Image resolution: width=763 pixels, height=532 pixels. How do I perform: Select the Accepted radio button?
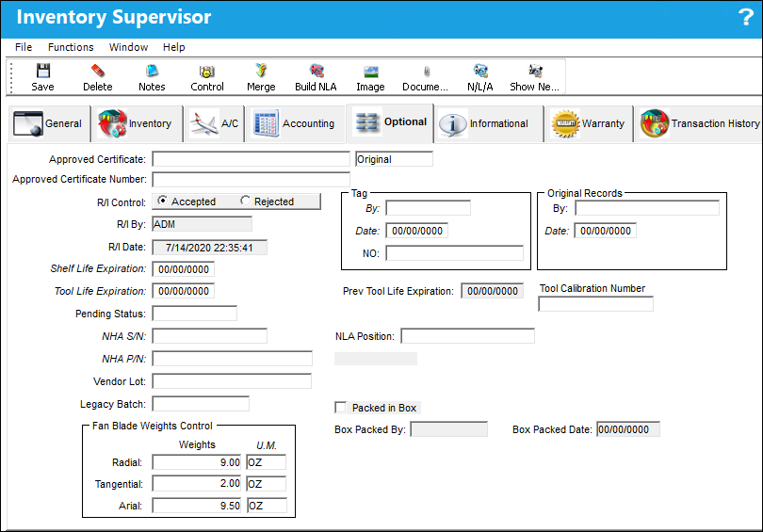163,201
